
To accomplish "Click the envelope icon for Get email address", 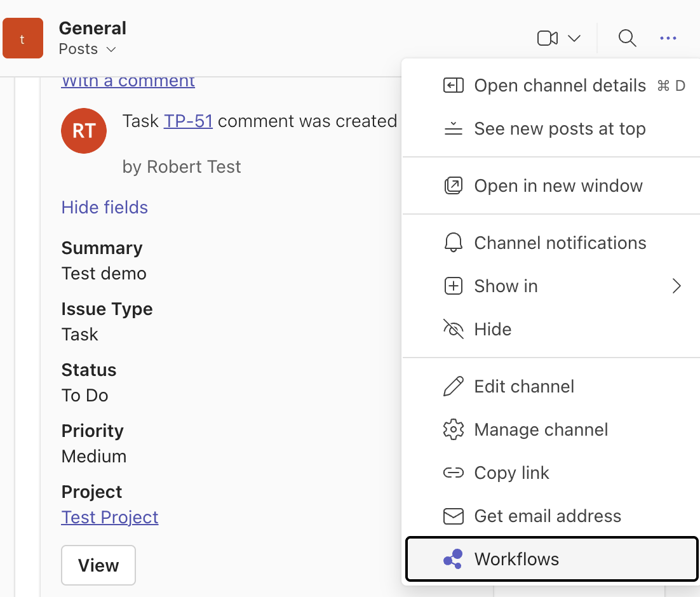I will point(453,516).
